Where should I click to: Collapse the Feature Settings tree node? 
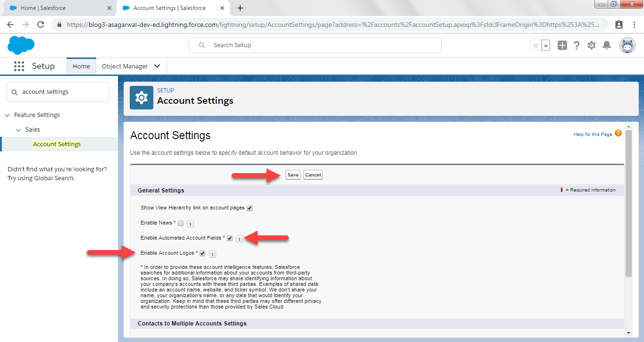pyautogui.click(x=7, y=115)
